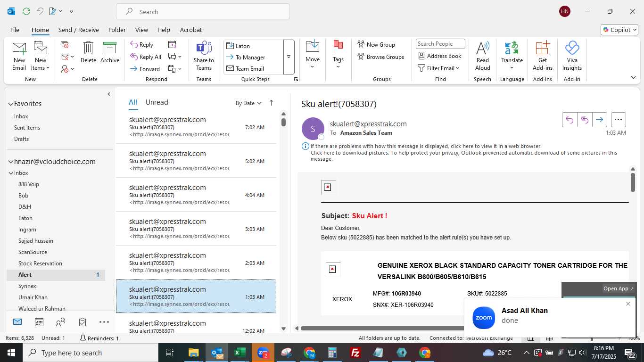The image size is (644, 362).
Task: Open the 3:03 AM Sku alert email
Action: [196, 229]
